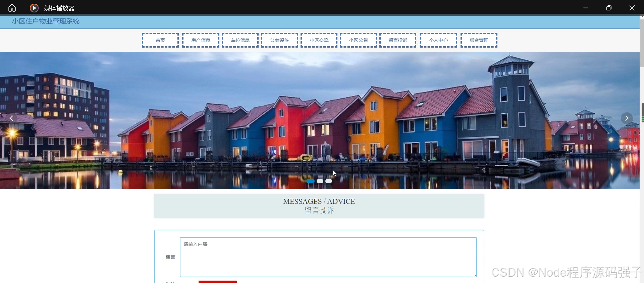Close the media player window

pyautogui.click(x=632, y=8)
